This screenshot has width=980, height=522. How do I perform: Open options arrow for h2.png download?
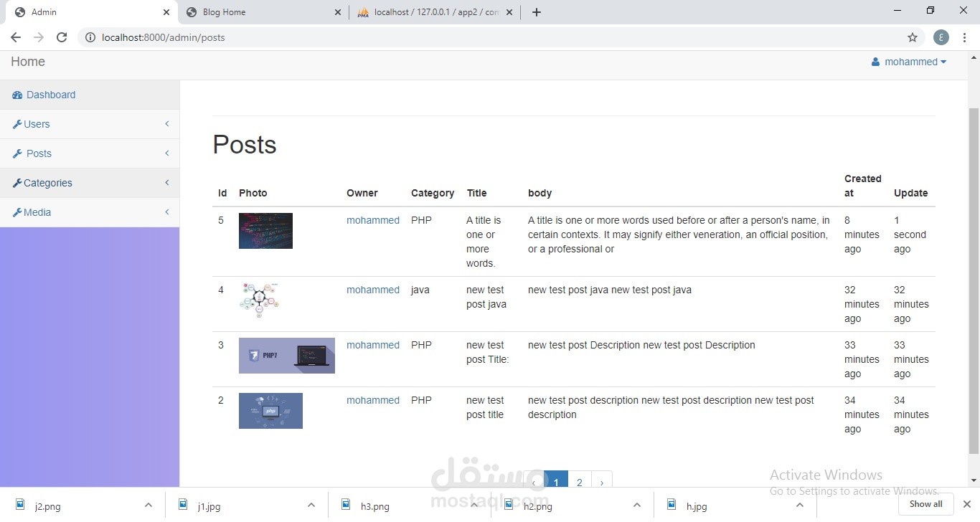click(637, 506)
